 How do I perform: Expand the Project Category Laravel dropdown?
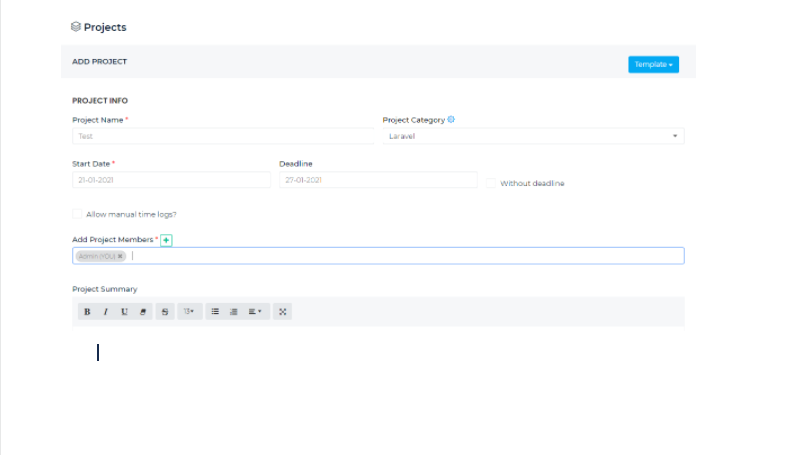[533, 136]
